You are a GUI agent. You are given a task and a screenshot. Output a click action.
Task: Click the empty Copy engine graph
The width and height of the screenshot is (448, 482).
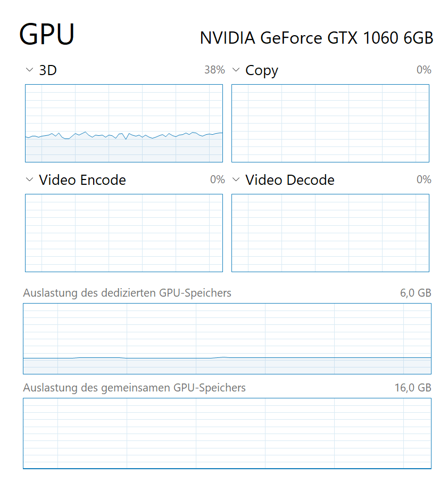click(330, 123)
